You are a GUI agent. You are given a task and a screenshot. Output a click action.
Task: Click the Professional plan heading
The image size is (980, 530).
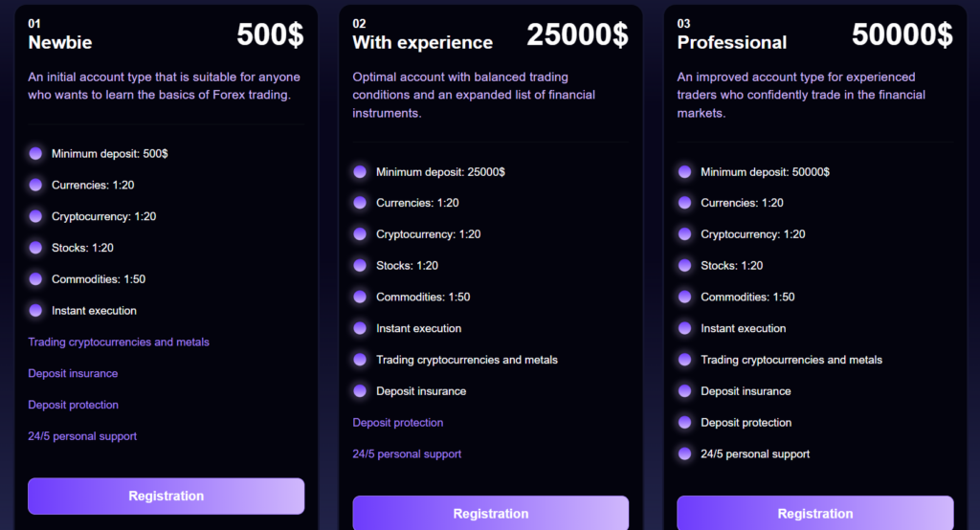click(x=731, y=42)
